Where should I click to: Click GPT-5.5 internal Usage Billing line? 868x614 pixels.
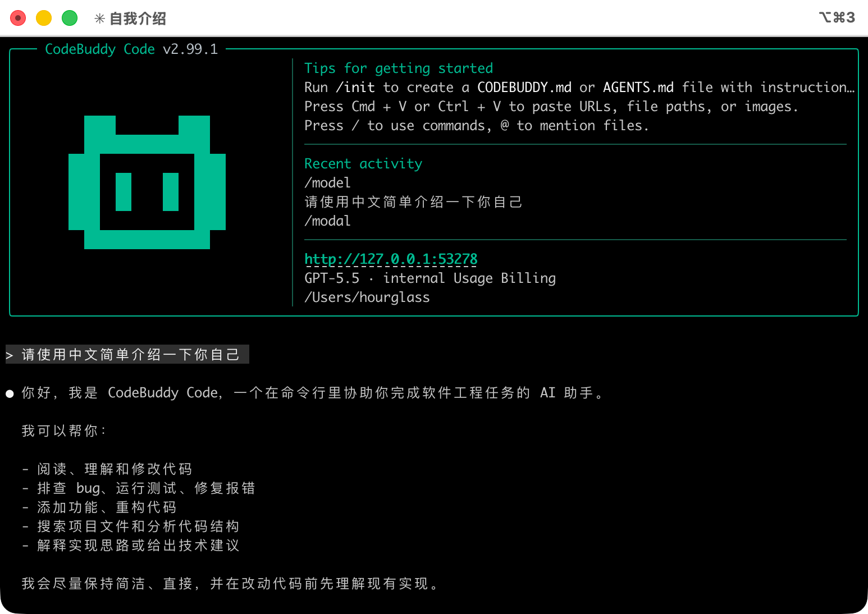pyautogui.click(x=430, y=278)
